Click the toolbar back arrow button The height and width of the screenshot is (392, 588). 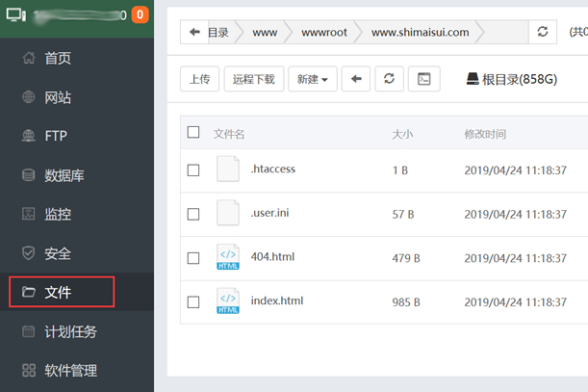(x=356, y=79)
